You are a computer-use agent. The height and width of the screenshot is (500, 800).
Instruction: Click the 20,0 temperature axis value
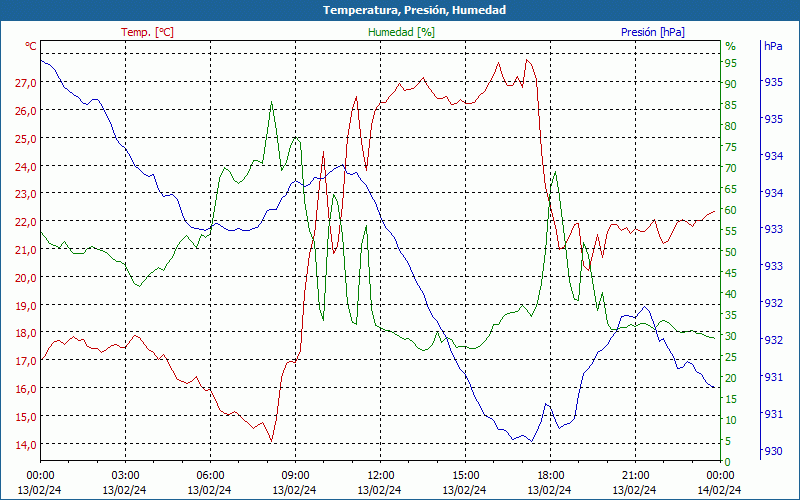coord(26,278)
